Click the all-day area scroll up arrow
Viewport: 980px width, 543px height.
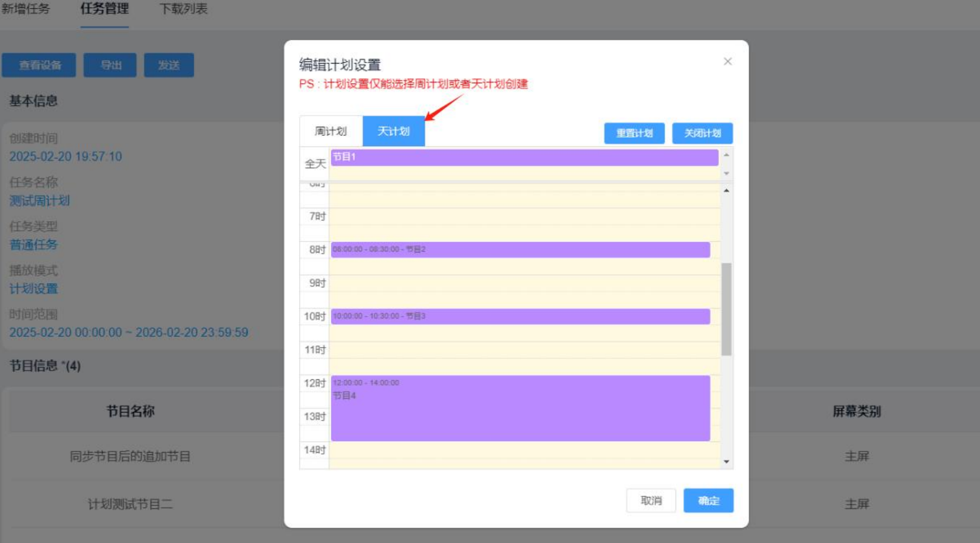726,155
